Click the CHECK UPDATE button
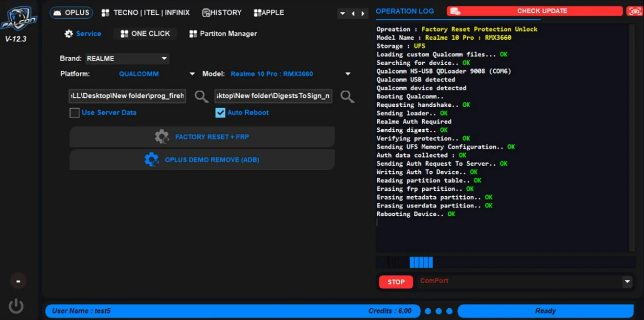Image resolution: width=644 pixels, height=320 pixels. (535, 11)
